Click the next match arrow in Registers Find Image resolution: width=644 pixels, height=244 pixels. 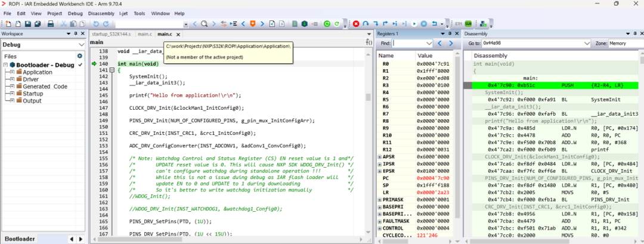point(451,43)
